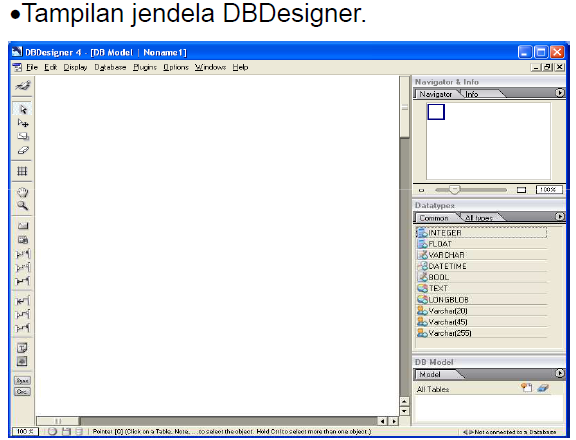Open the Navigator & Info panel arrow menu

click(x=559, y=93)
